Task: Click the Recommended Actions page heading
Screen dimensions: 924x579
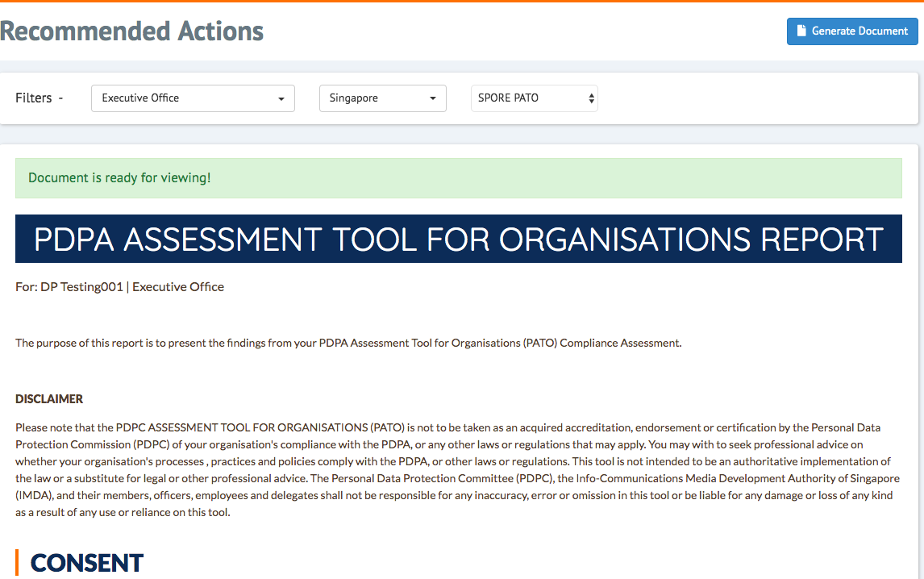Action: click(131, 31)
